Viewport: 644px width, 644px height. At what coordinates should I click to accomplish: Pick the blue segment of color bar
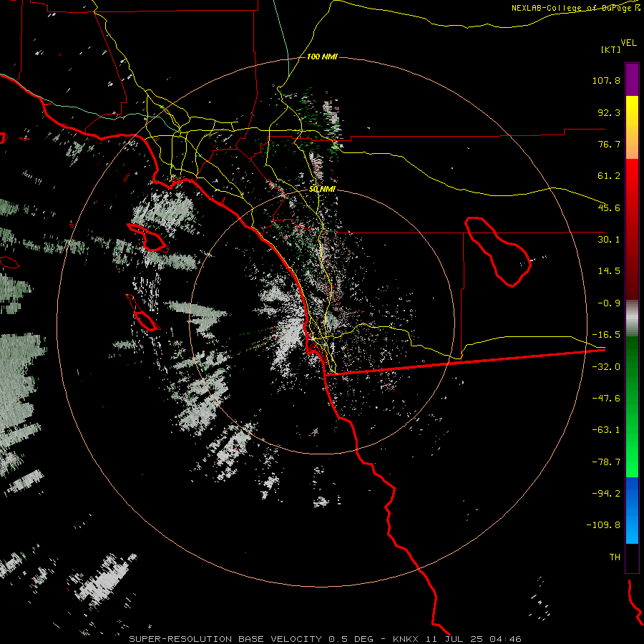point(632,510)
